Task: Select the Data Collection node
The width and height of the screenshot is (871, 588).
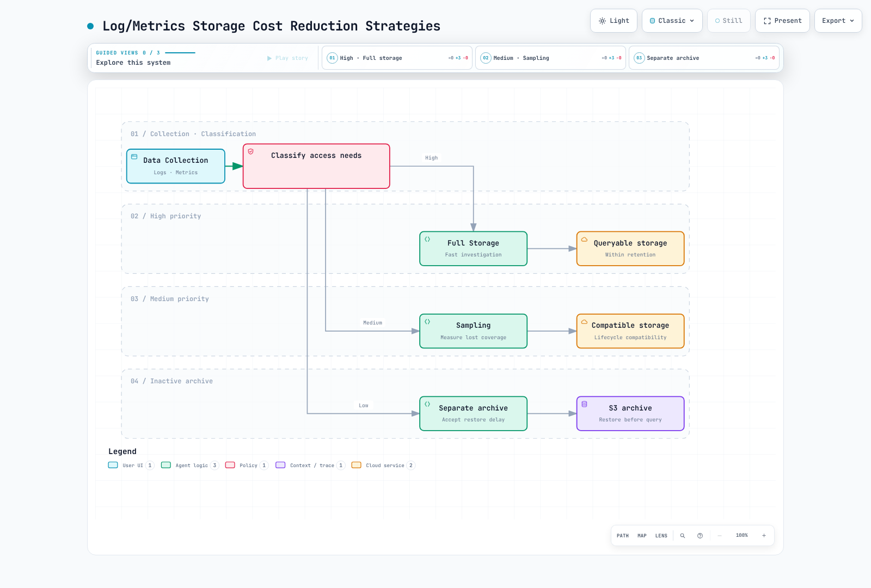Action: [176, 166]
